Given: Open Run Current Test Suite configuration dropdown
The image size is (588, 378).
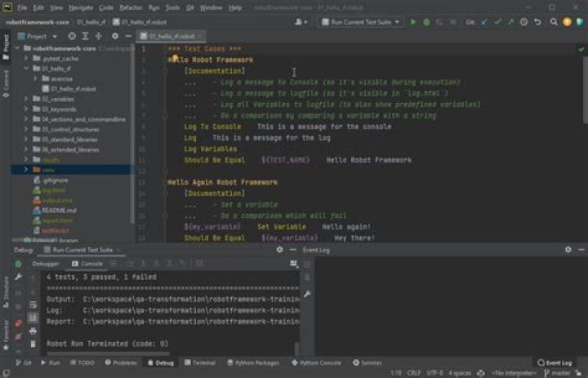Looking at the screenshot, I should (x=361, y=22).
